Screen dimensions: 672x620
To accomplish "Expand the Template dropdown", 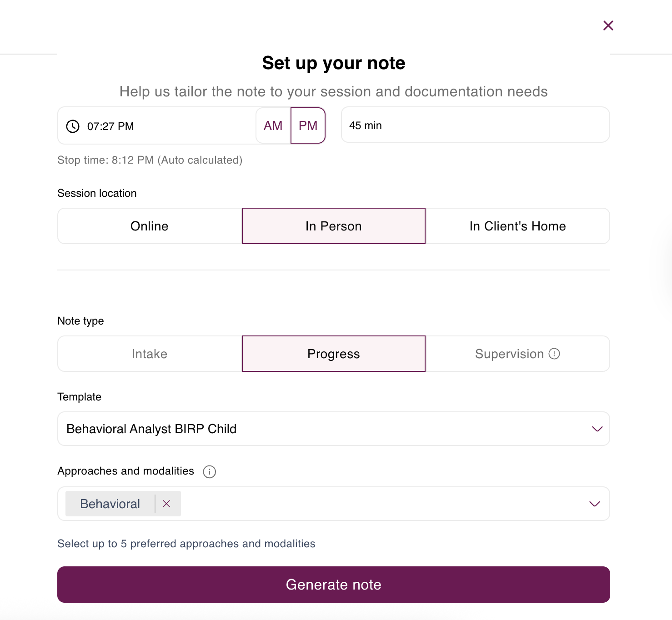I will click(x=597, y=429).
